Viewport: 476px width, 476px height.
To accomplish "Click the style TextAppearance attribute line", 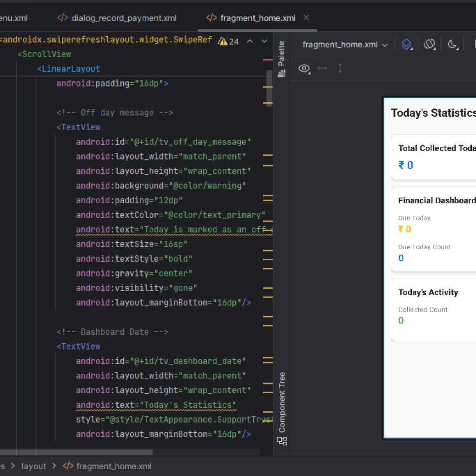I will [x=174, y=420].
